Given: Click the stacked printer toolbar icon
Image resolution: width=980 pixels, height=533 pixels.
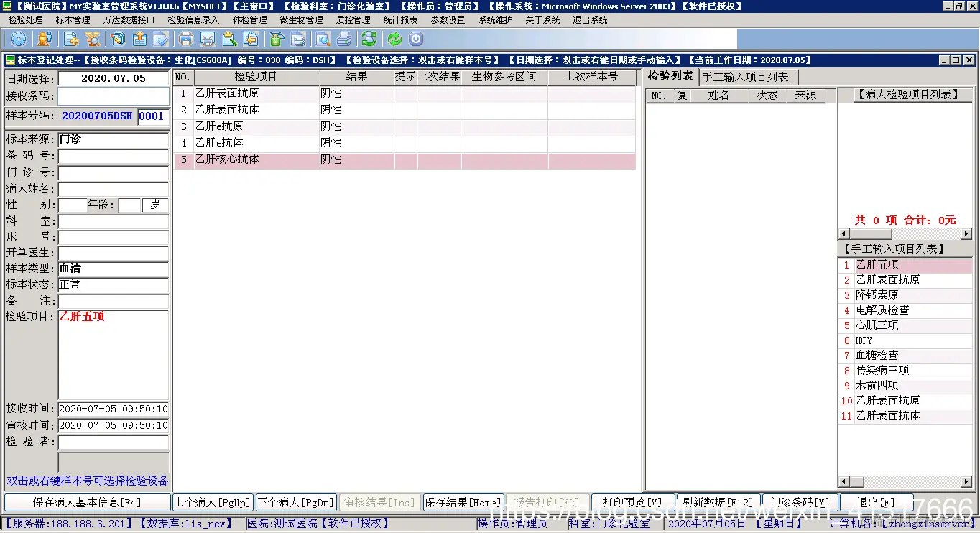Looking at the screenshot, I should click(x=344, y=39).
